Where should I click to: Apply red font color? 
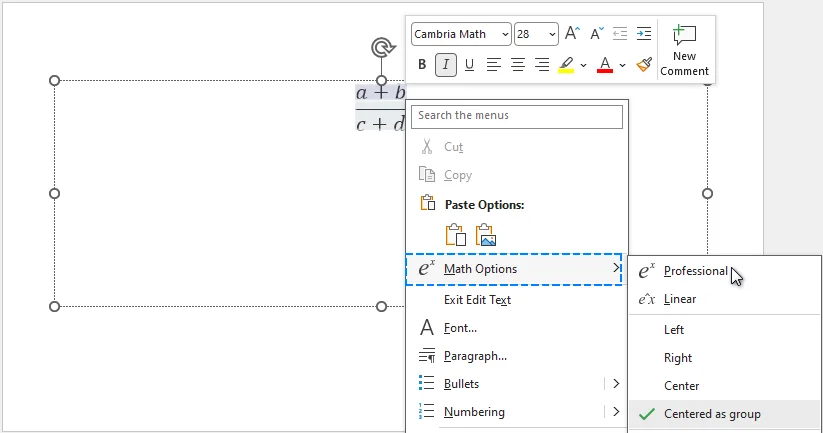[605, 65]
